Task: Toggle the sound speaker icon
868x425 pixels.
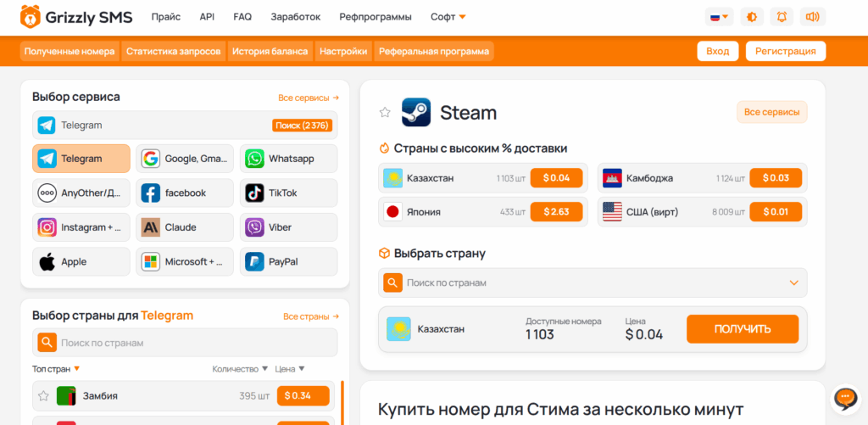Action: click(813, 17)
